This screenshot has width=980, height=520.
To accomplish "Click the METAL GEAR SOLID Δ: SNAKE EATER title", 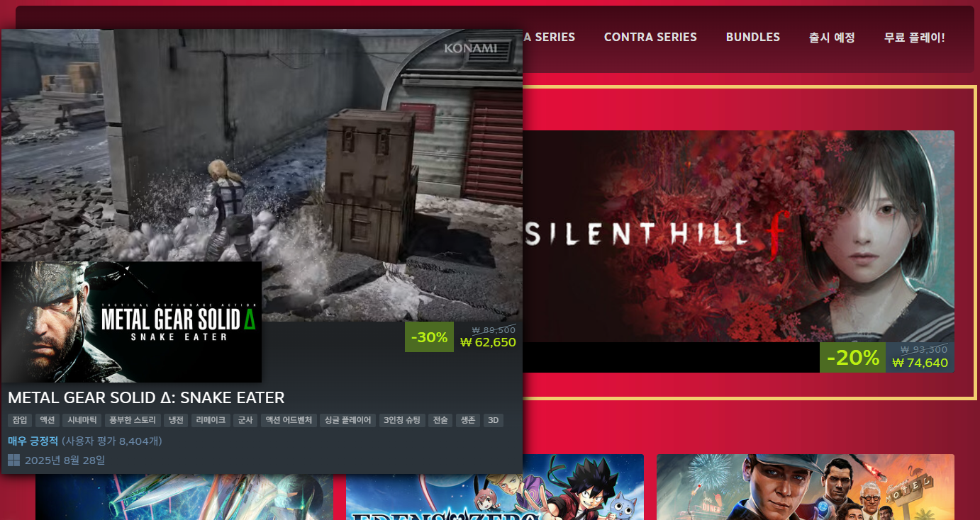I will pyautogui.click(x=146, y=397).
